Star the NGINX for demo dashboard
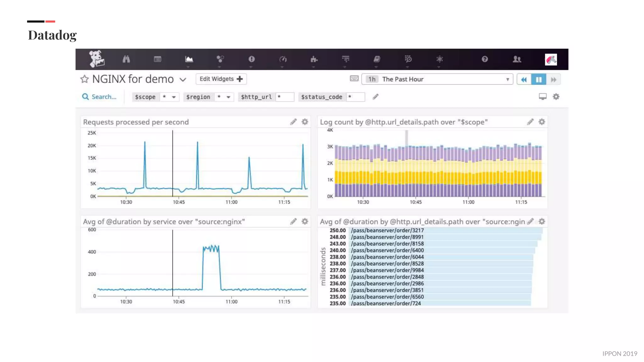This screenshot has height=362, width=644. click(84, 79)
